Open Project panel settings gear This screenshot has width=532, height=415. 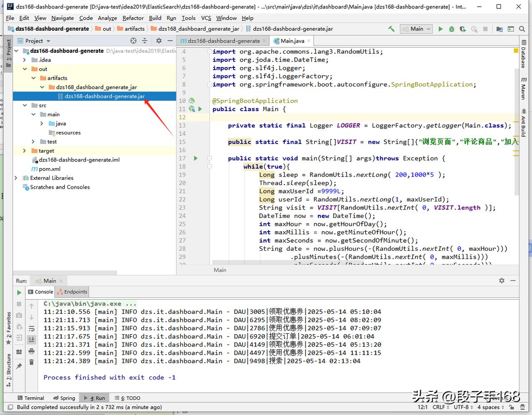159,40
